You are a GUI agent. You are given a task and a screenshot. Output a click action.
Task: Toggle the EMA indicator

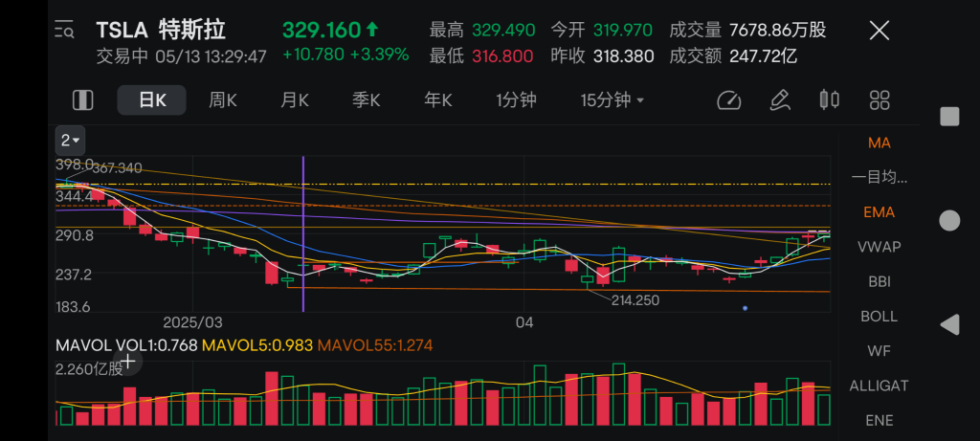(x=879, y=212)
